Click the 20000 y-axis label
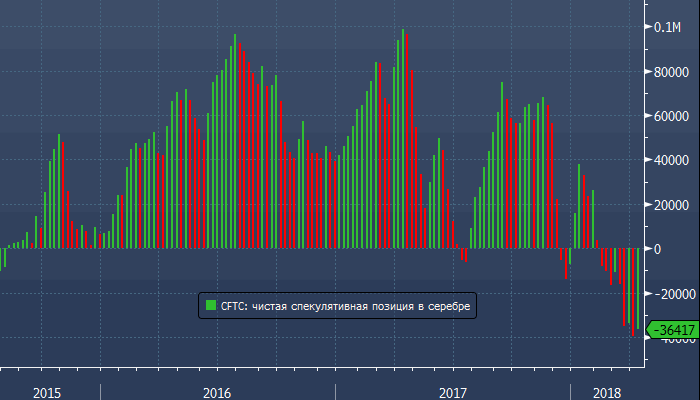Image resolution: width=700 pixels, height=400 pixels. point(672,205)
